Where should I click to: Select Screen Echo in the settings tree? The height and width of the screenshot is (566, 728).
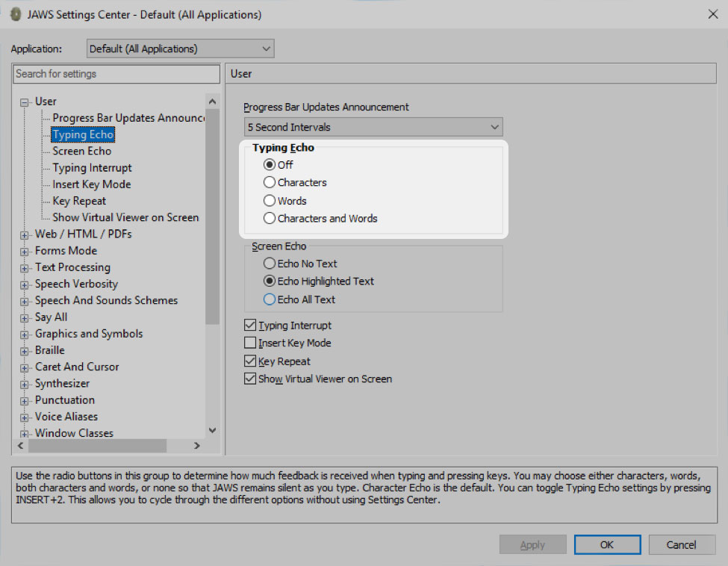point(81,151)
